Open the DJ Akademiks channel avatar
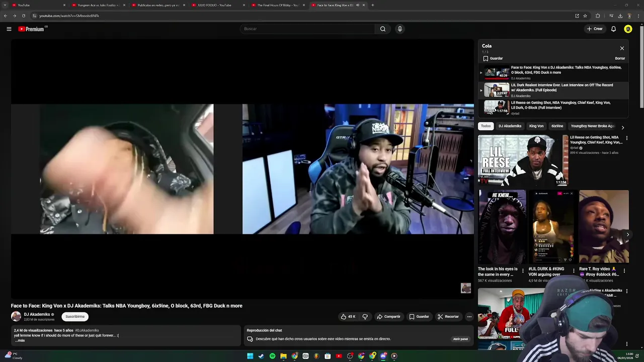This screenshot has height=362, width=644. [x=16, y=316]
